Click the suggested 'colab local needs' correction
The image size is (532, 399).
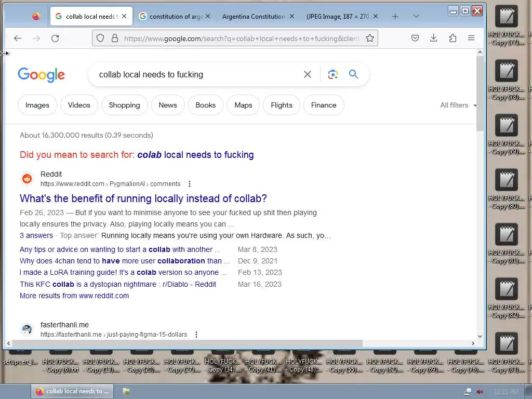(x=195, y=155)
